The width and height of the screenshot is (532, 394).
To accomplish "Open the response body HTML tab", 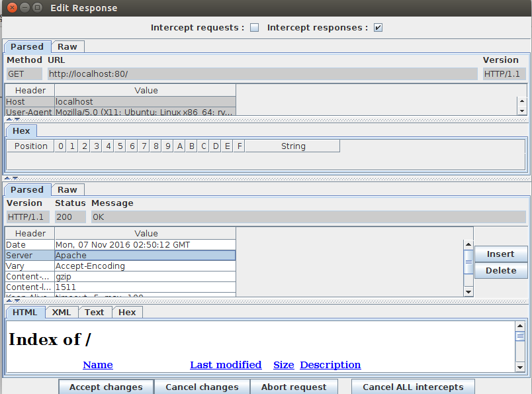I will point(25,312).
